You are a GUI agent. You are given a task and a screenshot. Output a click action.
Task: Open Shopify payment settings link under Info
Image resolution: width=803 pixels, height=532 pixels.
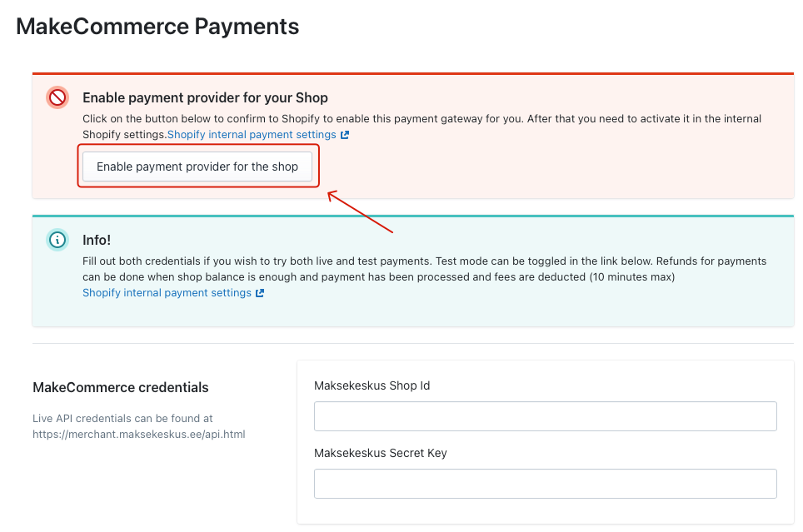(x=167, y=293)
